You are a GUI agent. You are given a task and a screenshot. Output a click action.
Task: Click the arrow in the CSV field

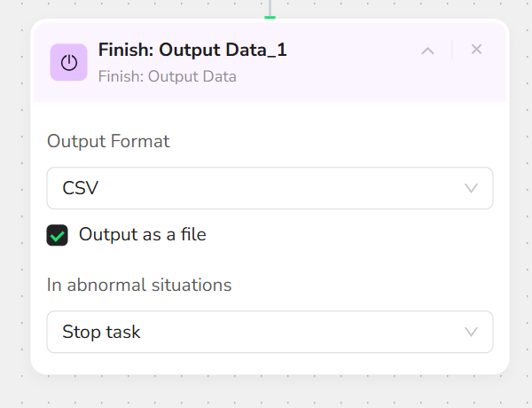pos(471,188)
